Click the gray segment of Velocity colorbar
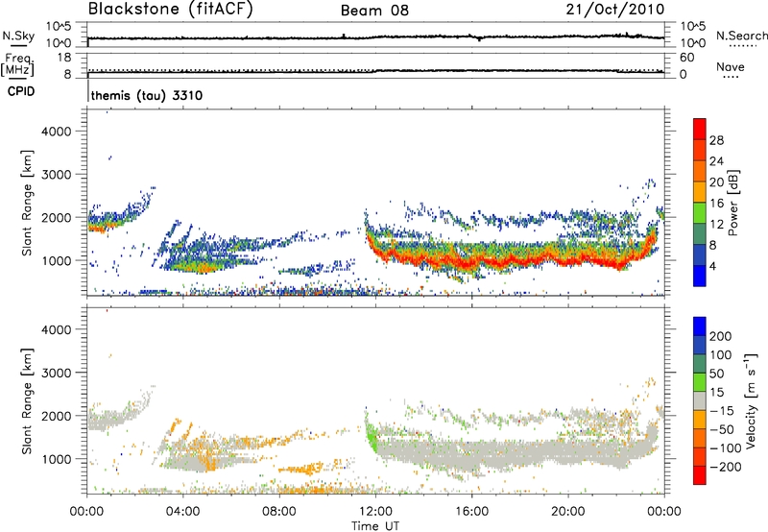Viewport: 768px width, 532px height. tap(700, 401)
